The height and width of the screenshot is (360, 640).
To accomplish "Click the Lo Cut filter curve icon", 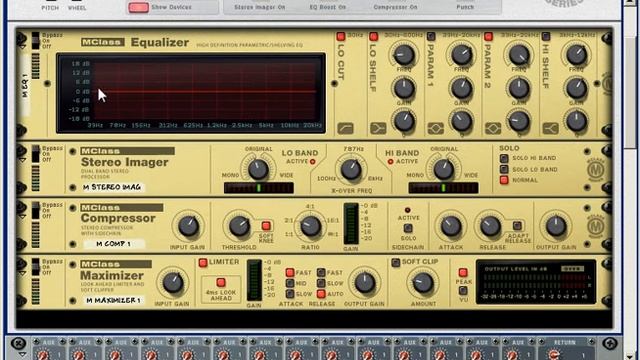I will [345, 129].
